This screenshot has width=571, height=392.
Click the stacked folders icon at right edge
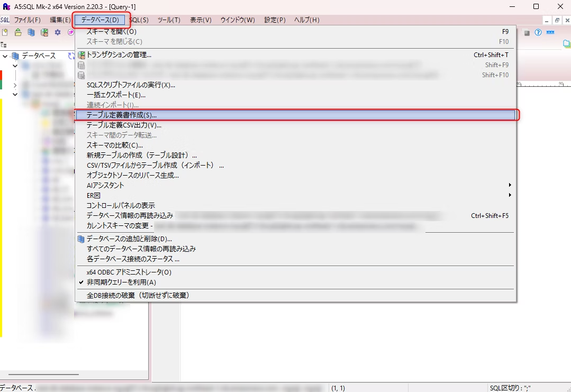[x=567, y=44]
